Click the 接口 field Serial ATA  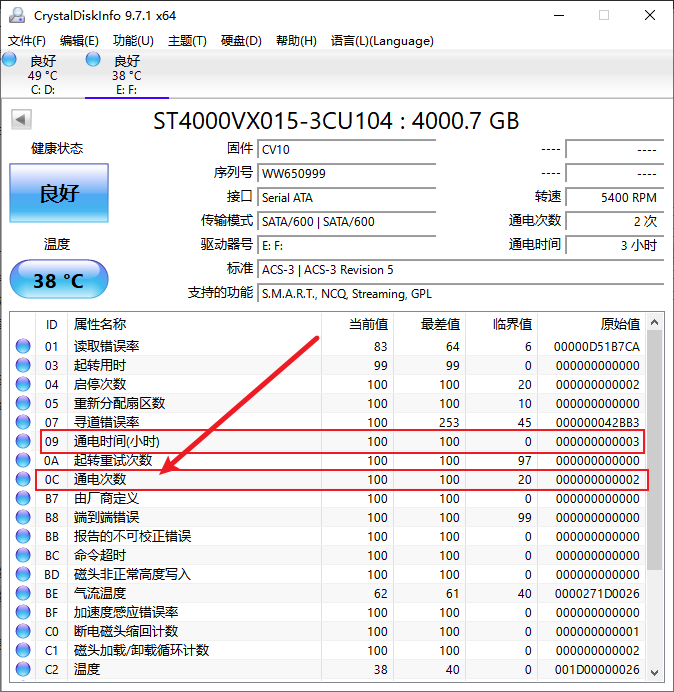[347, 197]
